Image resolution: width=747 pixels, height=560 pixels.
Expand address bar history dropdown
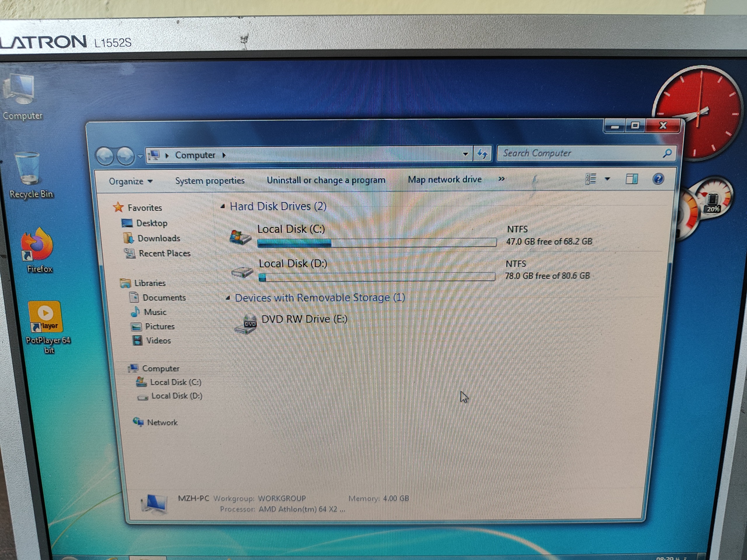[x=465, y=154]
